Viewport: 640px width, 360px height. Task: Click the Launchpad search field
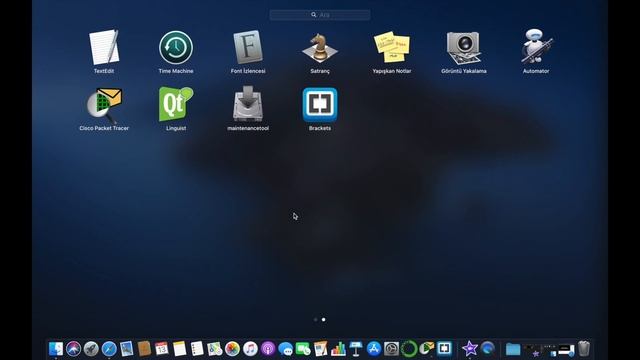[x=320, y=15]
